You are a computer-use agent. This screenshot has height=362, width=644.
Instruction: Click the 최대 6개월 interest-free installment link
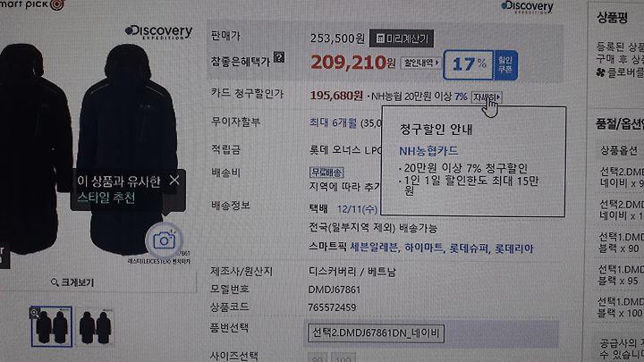click(x=333, y=122)
